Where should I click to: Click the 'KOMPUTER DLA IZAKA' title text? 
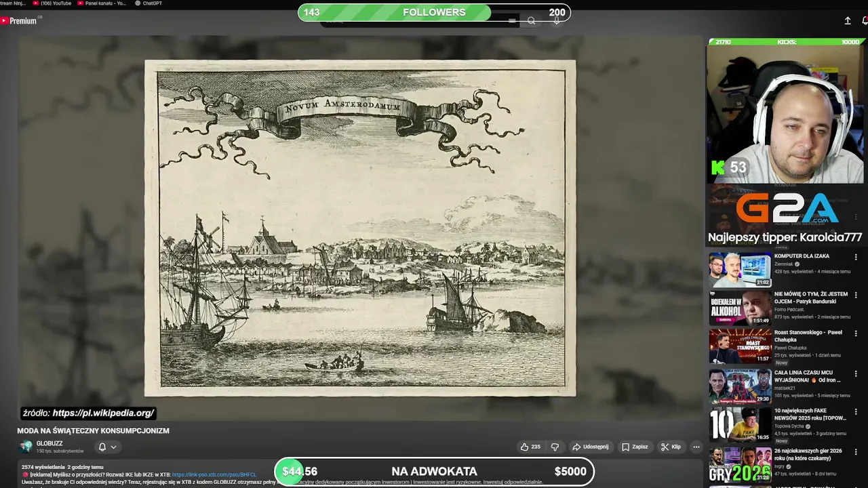[x=802, y=256]
